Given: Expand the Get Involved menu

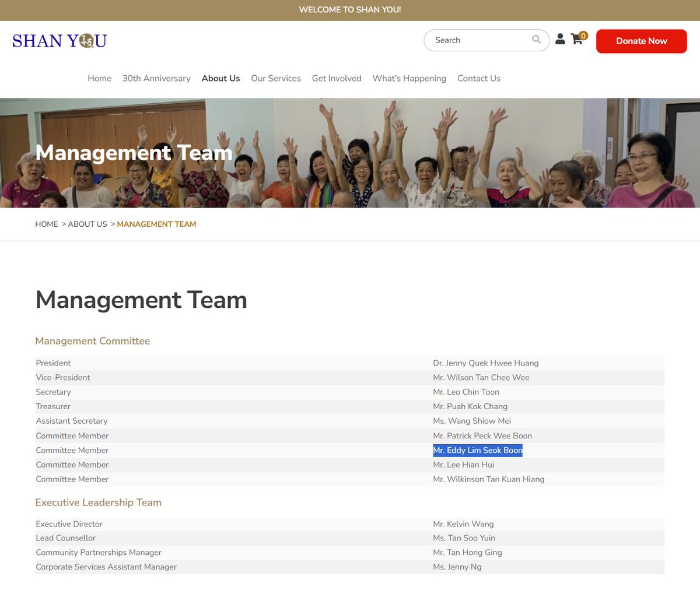Looking at the screenshot, I should [x=337, y=78].
